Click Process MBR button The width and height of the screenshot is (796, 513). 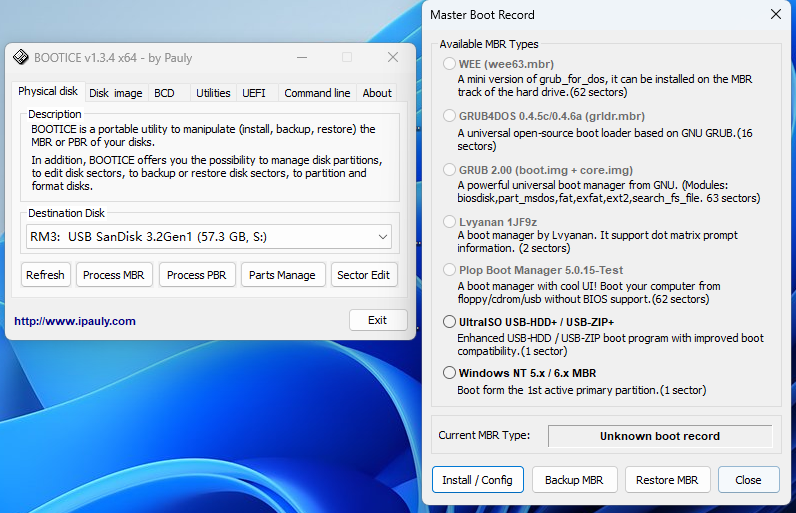[114, 275]
